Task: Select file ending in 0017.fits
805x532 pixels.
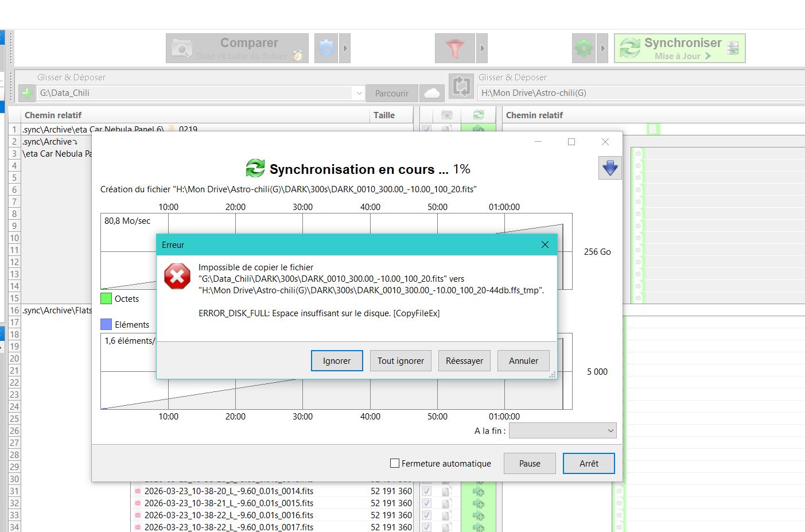Action: [229, 527]
